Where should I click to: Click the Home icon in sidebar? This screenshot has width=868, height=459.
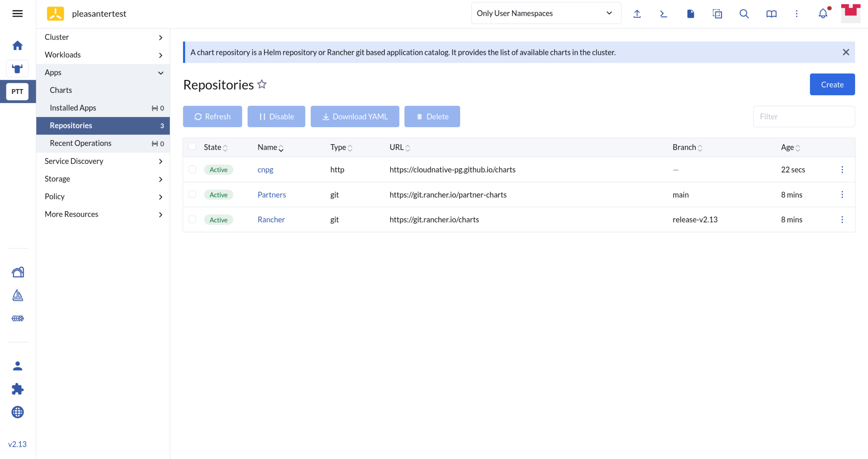17,45
